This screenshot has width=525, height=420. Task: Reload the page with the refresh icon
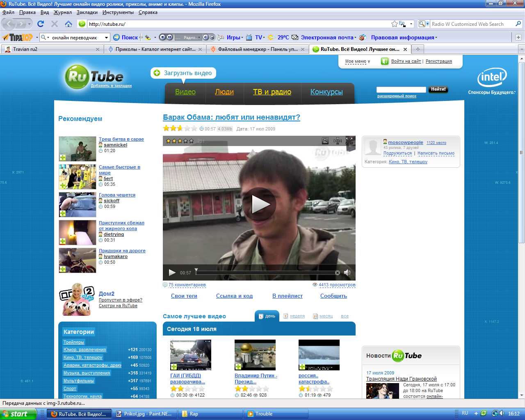pyautogui.click(x=40, y=24)
